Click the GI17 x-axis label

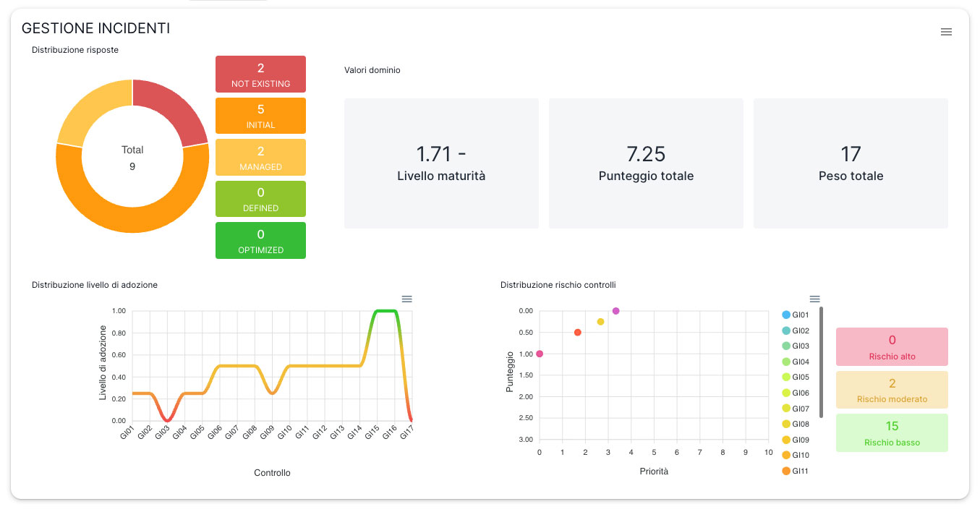406,433
